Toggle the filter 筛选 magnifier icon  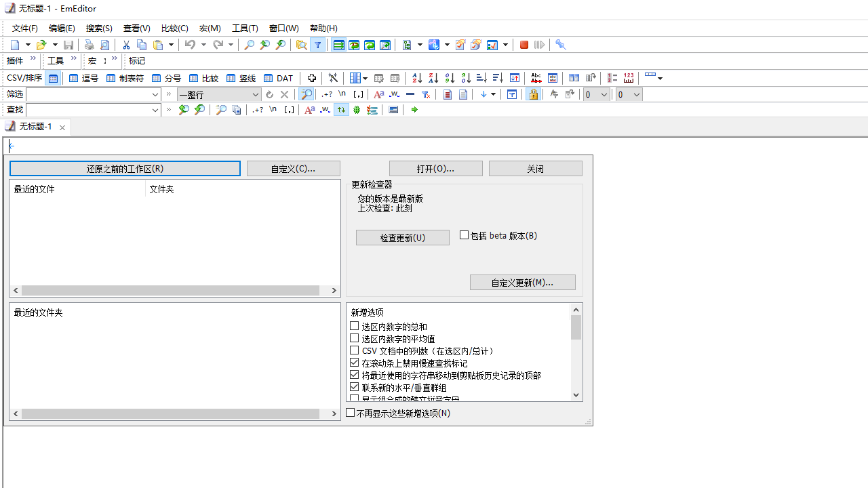tap(306, 94)
